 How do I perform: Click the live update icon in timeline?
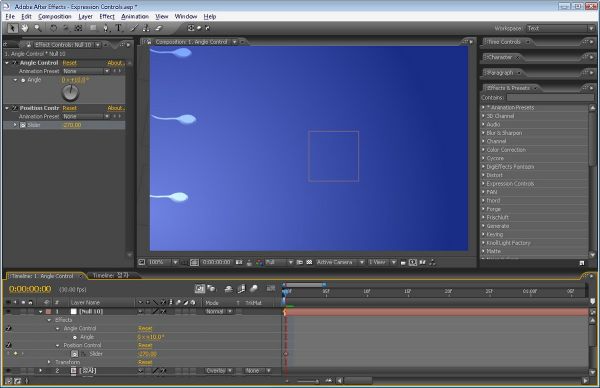point(200,289)
